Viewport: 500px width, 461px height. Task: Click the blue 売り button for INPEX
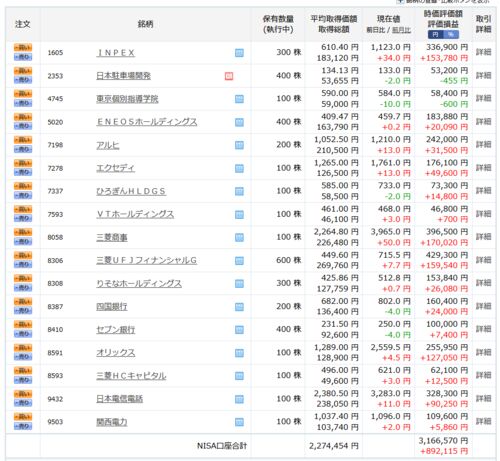[23, 57]
